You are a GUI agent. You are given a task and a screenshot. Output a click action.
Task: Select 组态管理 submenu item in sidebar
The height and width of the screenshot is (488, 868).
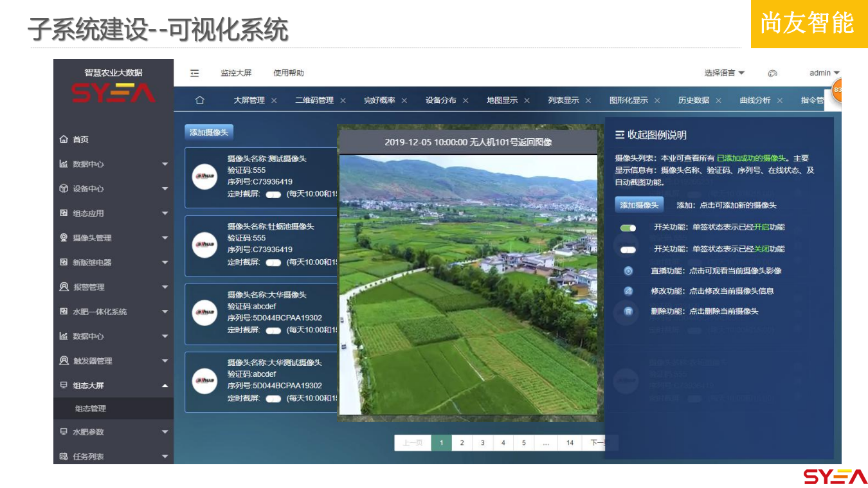coord(91,408)
